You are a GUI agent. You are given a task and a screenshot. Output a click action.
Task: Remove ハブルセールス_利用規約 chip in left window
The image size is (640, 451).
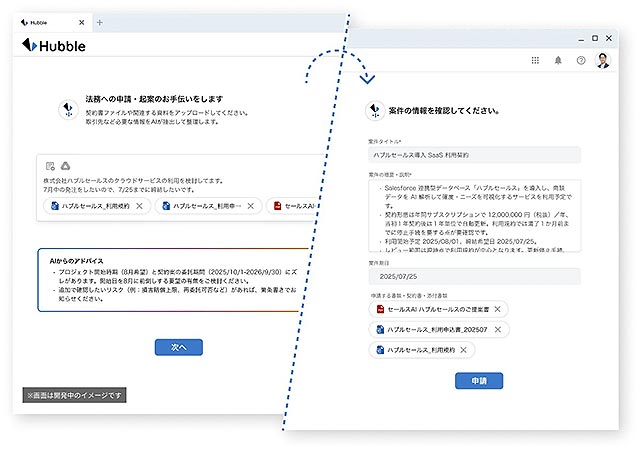tap(140, 206)
